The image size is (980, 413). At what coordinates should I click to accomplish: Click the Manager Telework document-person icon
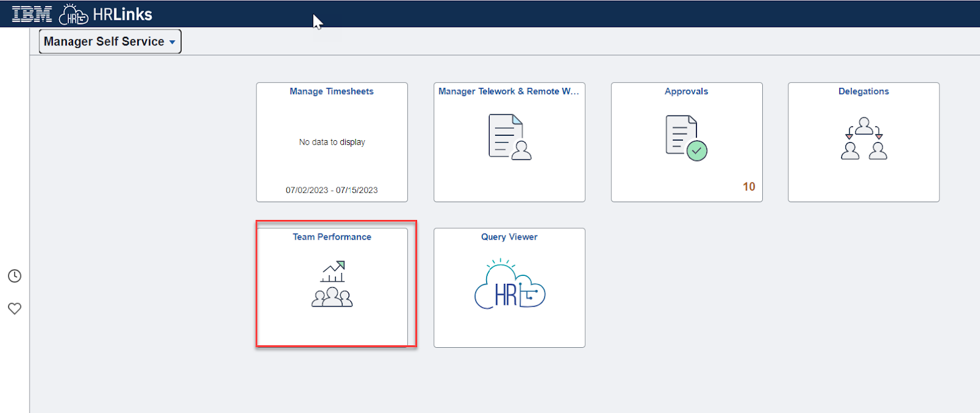509,137
